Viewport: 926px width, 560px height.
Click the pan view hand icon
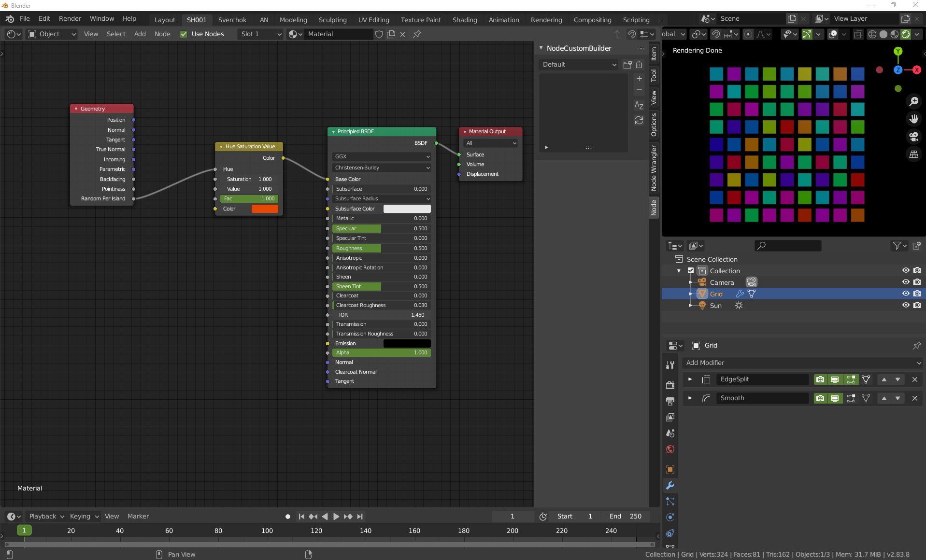(x=913, y=119)
